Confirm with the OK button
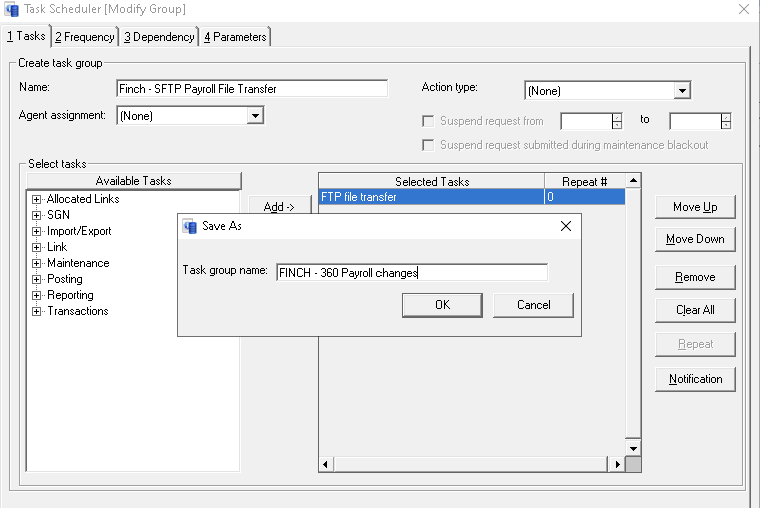Screen dimensions: 760x508 (442, 305)
